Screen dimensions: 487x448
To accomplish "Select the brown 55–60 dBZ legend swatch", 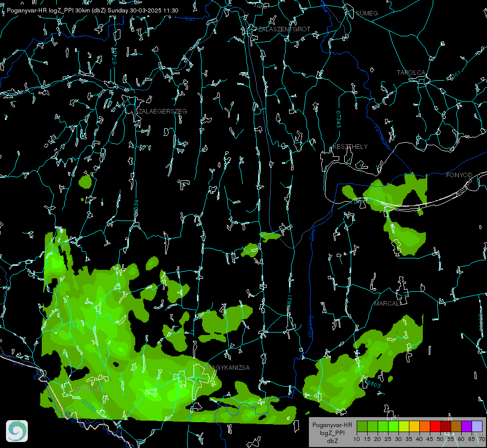I will point(456,426).
